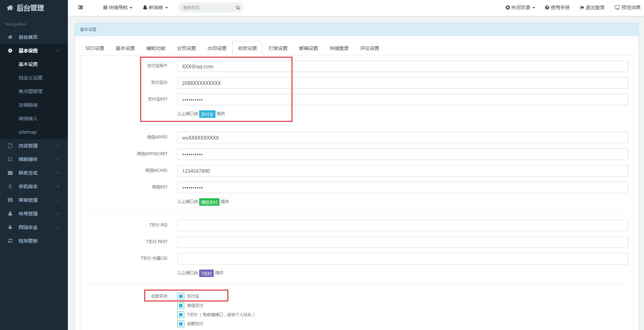Click the 7支付 PID input field
This screenshot has height=330, width=644.
(402, 225)
